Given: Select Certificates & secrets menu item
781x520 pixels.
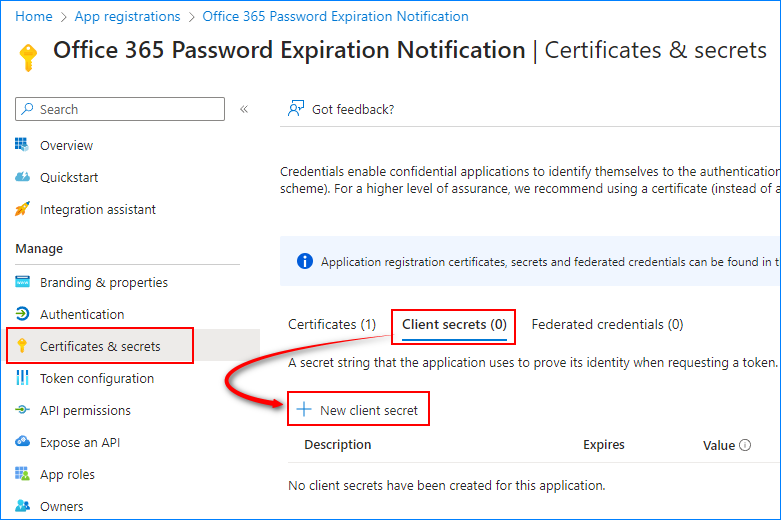Looking at the screenshot, I should point(100,346).
